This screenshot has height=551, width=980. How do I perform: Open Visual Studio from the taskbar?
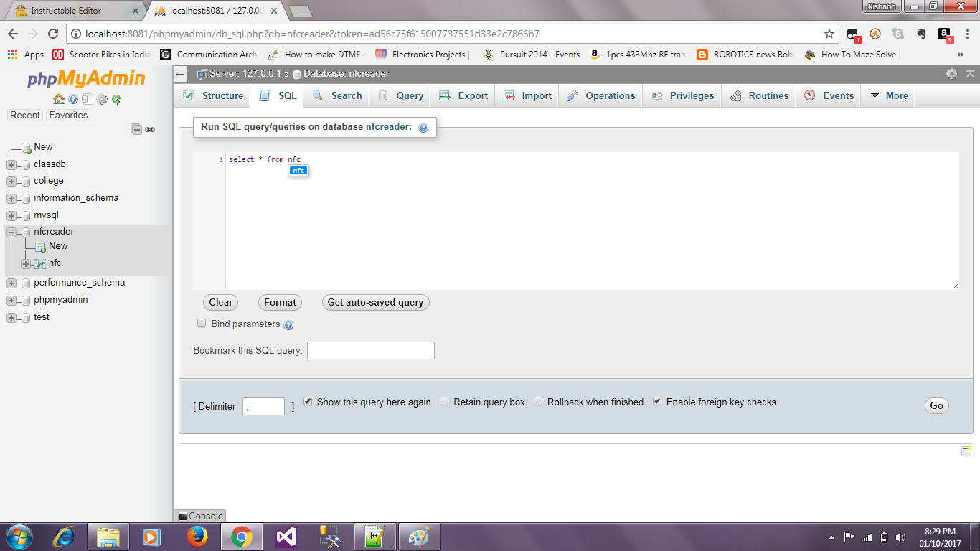286,537
